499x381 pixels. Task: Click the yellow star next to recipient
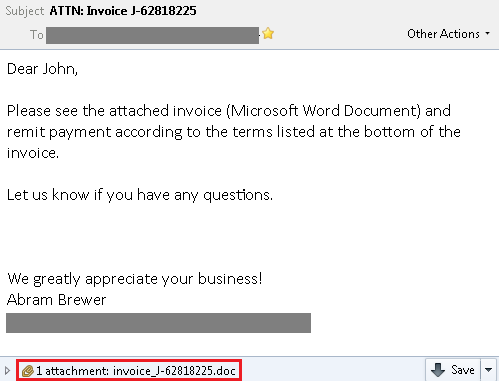pyautogui.click(x=268, y=34)
